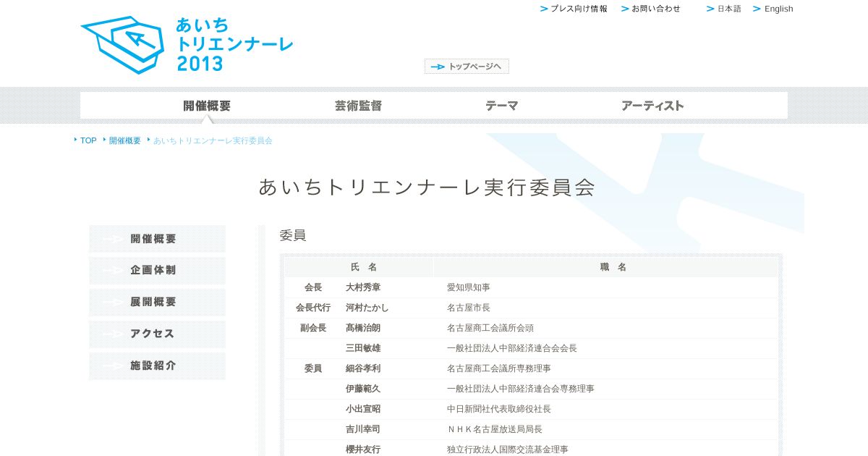Click title 名古屋商工会議所専務理事
This screenshot has width=868, height=456.
click(x=499, y=368)
